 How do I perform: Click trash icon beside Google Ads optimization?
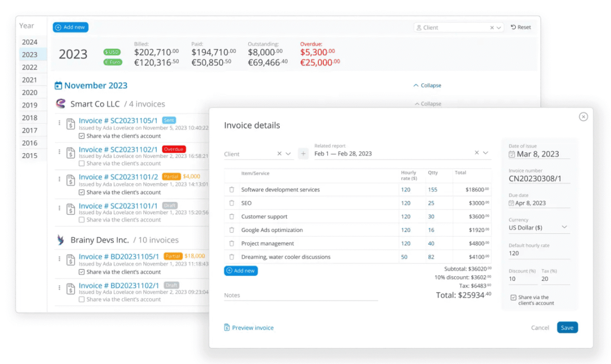(232, 230)
